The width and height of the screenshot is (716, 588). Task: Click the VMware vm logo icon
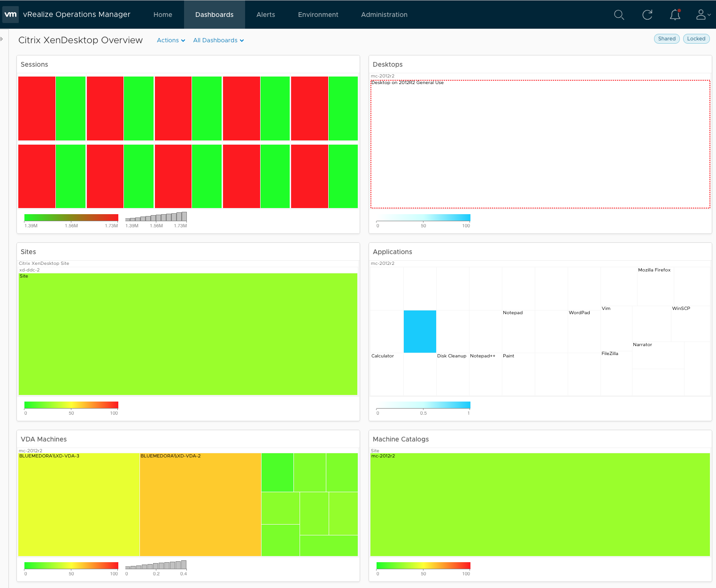pos(10,15)
